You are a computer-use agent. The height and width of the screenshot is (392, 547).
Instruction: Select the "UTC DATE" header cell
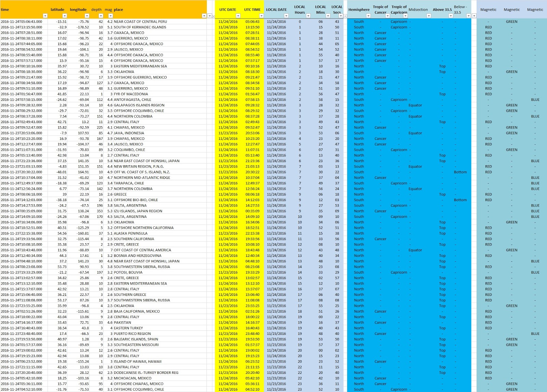coord(228,10)
